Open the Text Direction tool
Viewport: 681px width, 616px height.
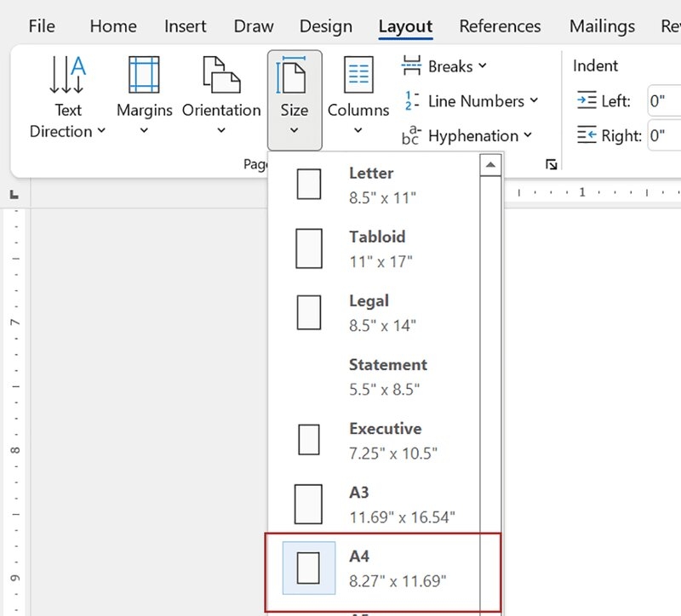pos(68,98)
